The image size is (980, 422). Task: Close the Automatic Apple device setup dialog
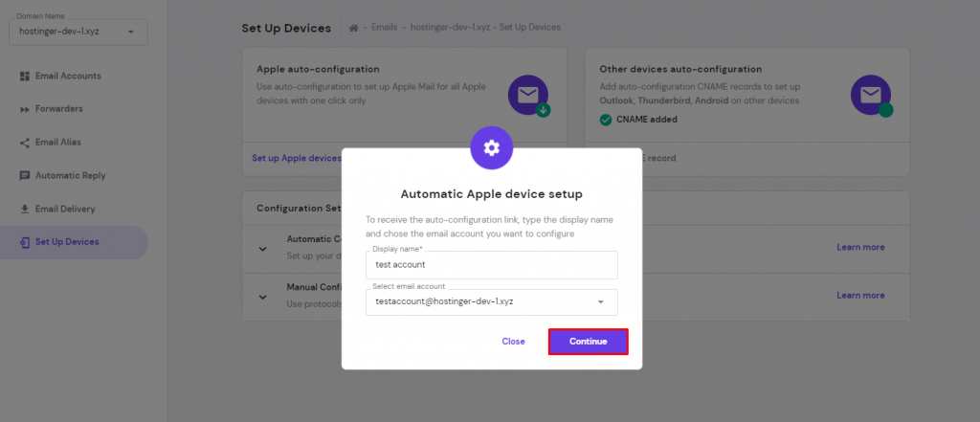(513, 342)
